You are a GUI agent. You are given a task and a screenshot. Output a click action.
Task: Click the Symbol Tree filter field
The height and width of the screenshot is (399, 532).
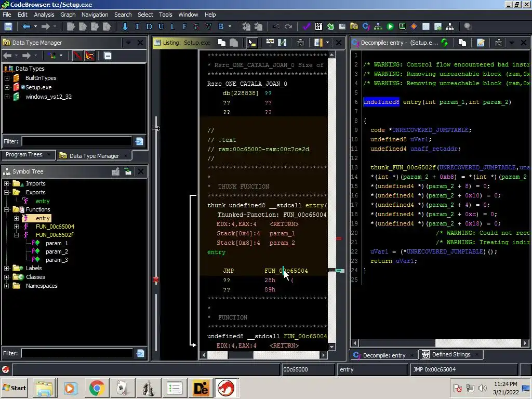coord(77,353)
